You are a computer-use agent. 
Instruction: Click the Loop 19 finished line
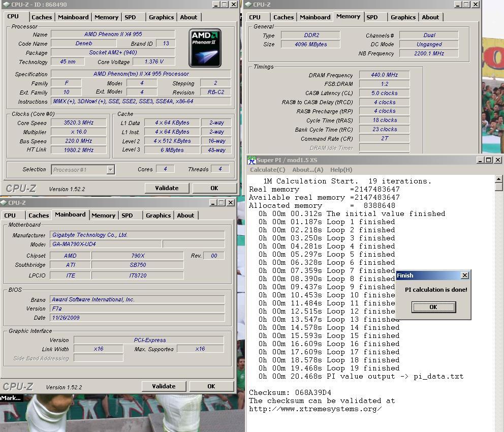click(329, 368)
